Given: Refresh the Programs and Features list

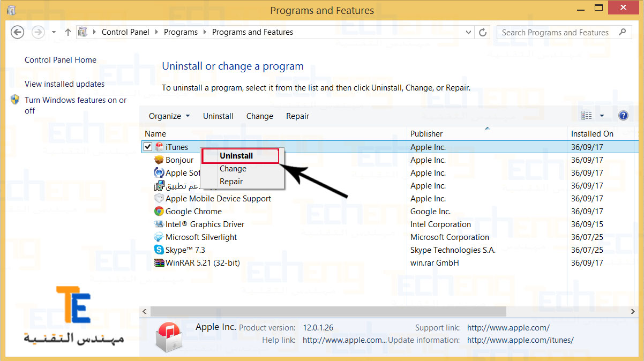Looking at the screenshot, I should tap(483, 32).
